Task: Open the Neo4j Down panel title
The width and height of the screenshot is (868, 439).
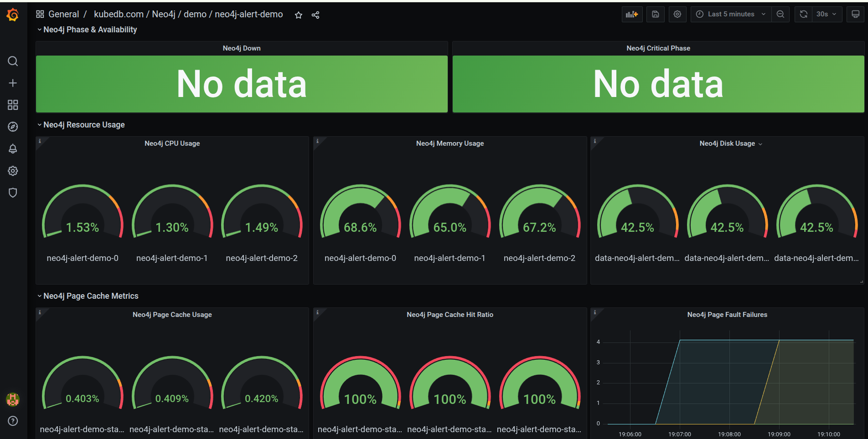Action: click(x=242, y=48)
